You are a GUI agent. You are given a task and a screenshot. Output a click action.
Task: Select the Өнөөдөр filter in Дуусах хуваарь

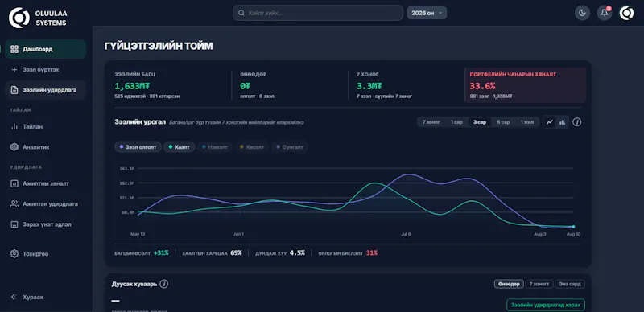point(509,284)
